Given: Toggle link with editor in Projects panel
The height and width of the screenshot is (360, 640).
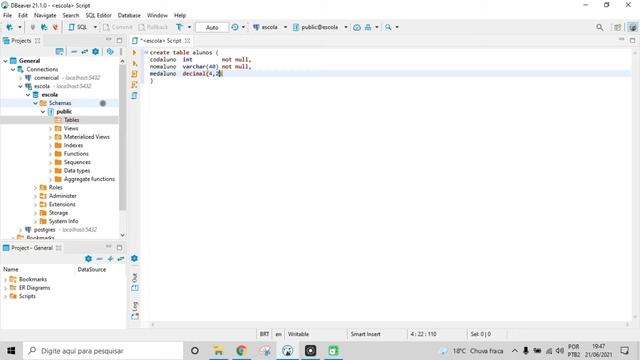Looking at the screenshot, I should click(x=84, y=52).
